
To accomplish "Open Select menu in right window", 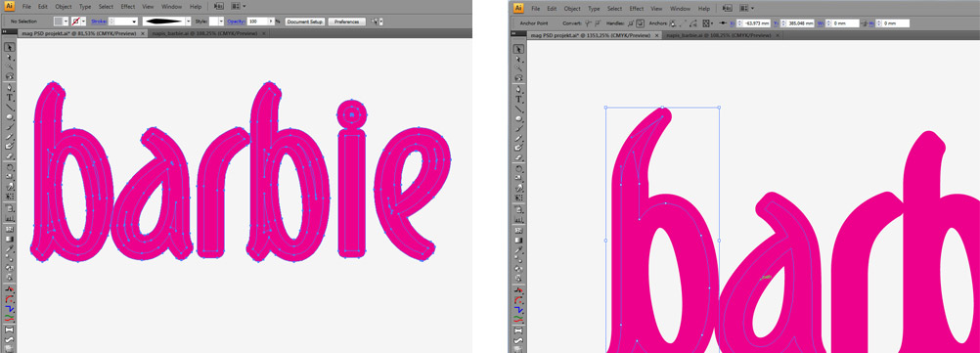I will pos(614,9).
